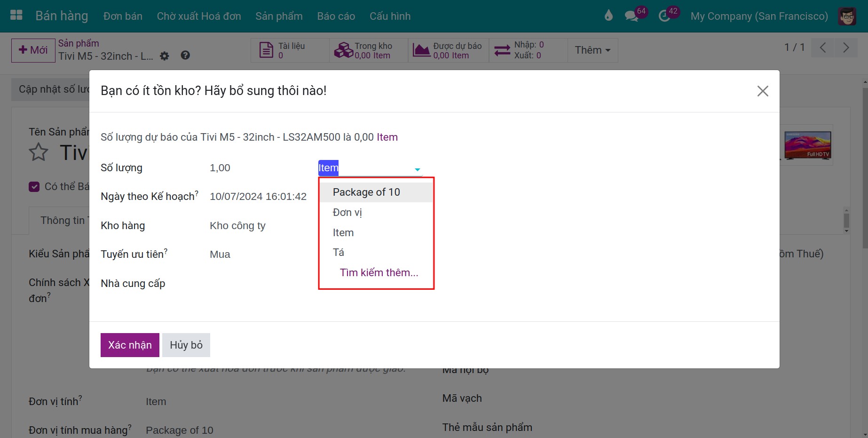Click the TV product image thumbnail
This screenshot has height=438, width=868.
point(807,145)
